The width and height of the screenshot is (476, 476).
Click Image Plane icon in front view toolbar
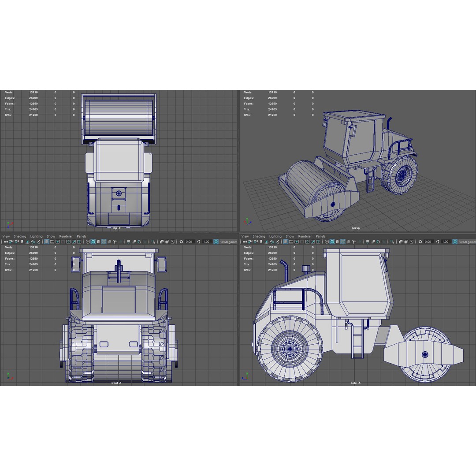click(27, 242)
